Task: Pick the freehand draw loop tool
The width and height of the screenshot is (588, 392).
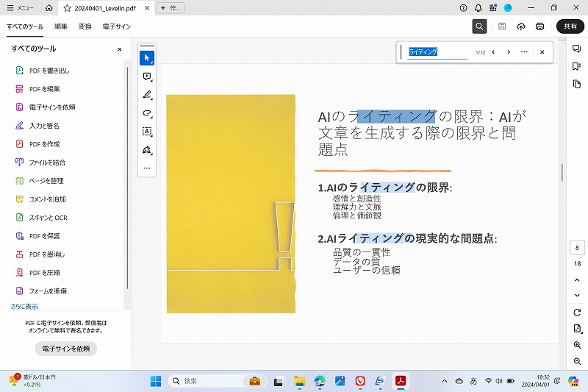Action: [147, 113]
